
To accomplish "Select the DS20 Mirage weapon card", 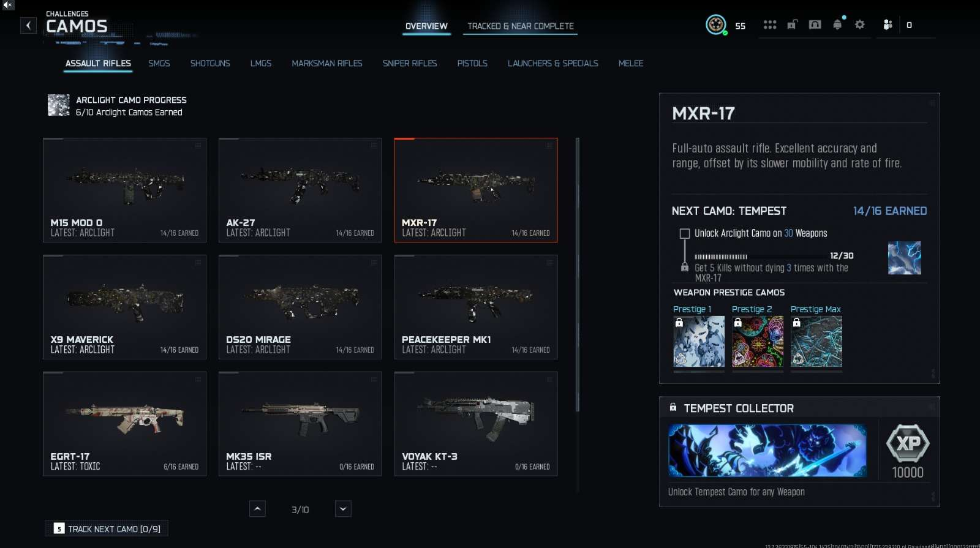I will (x=300, y=307).
